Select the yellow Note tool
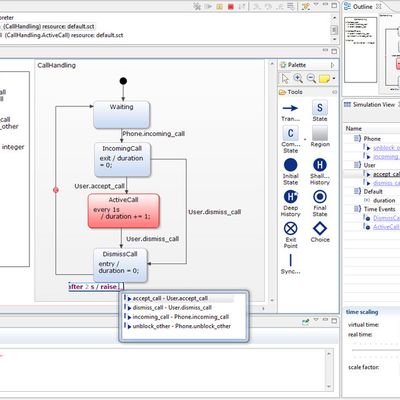Image resolution: width=400 pixels, height=400 pixels. 324,79
